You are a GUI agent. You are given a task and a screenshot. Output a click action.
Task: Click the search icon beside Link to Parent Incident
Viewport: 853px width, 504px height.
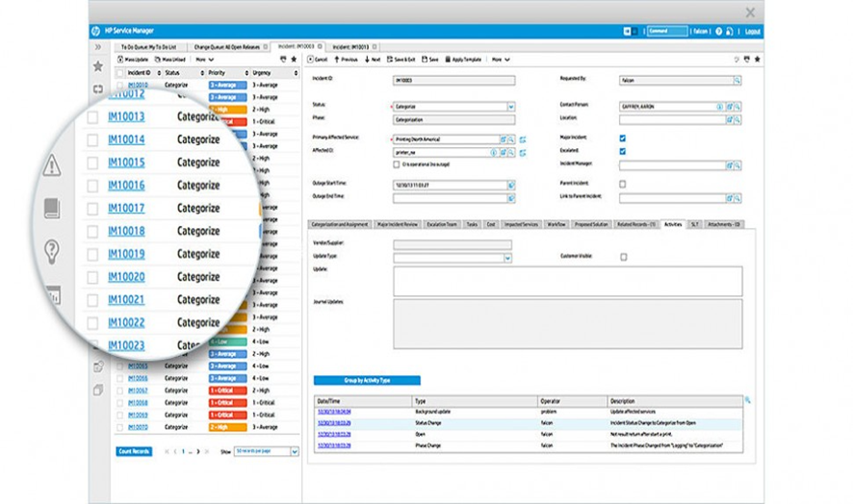(x=737, y=198)
